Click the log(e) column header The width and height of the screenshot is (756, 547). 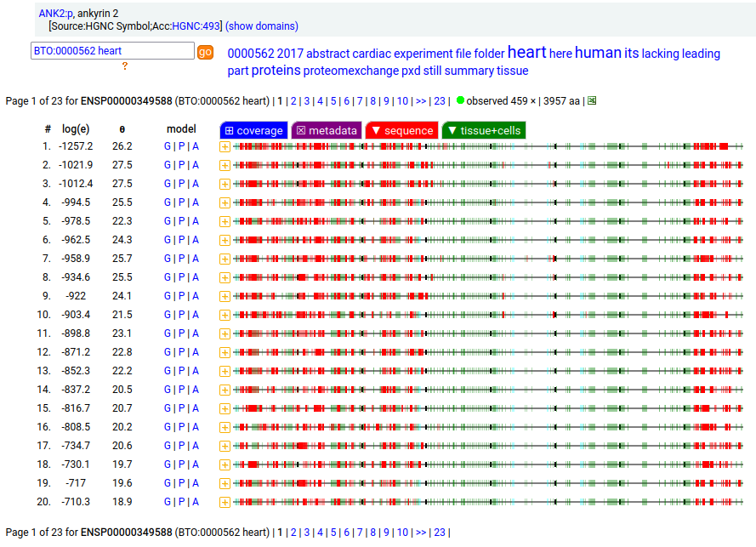[x=76, y=129]
